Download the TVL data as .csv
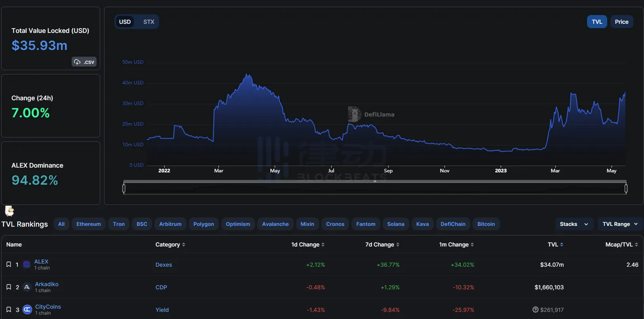Image resolution: width=644 pixels, height=319 pixels. tap(84, 62)
